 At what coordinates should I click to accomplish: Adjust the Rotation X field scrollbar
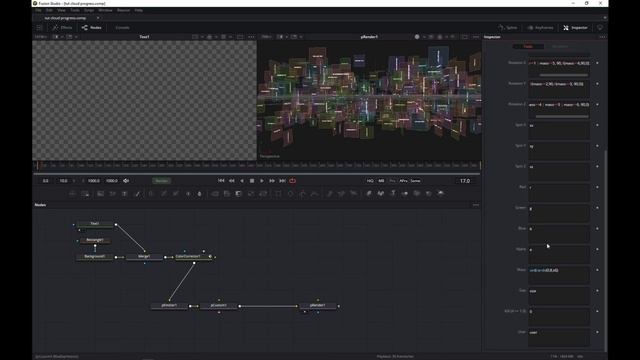coord(564,75)
